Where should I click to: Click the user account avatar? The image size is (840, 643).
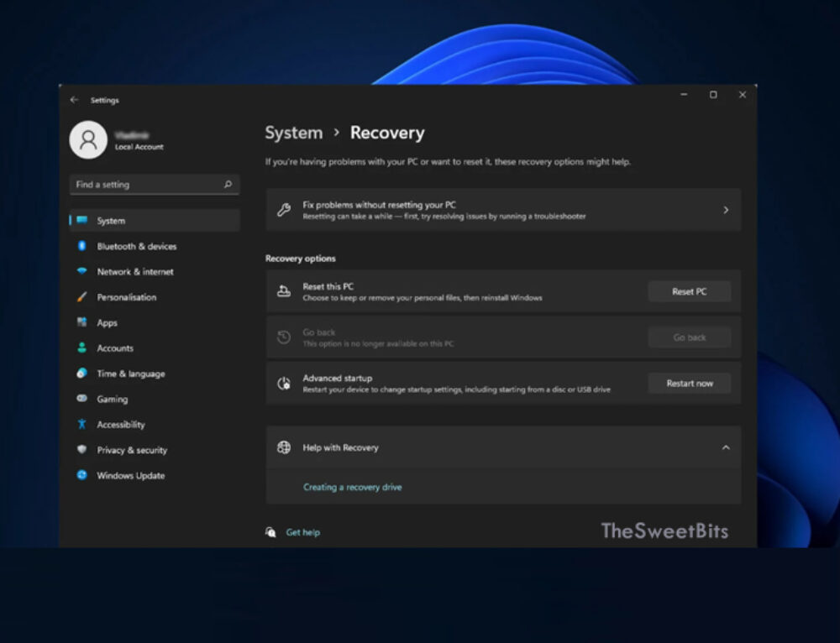[x=88, y=140]
